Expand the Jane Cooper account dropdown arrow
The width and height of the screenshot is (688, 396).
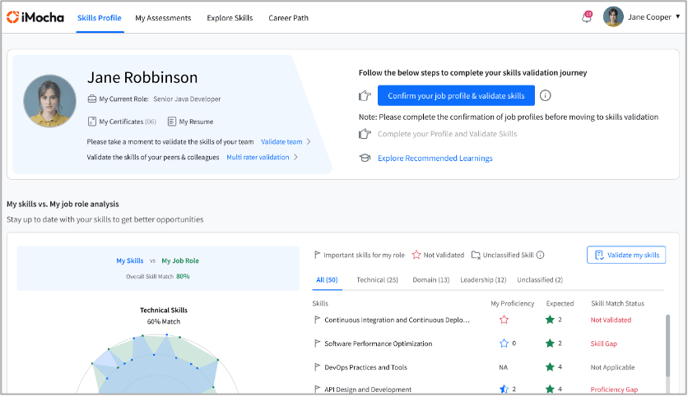(677, 17)
